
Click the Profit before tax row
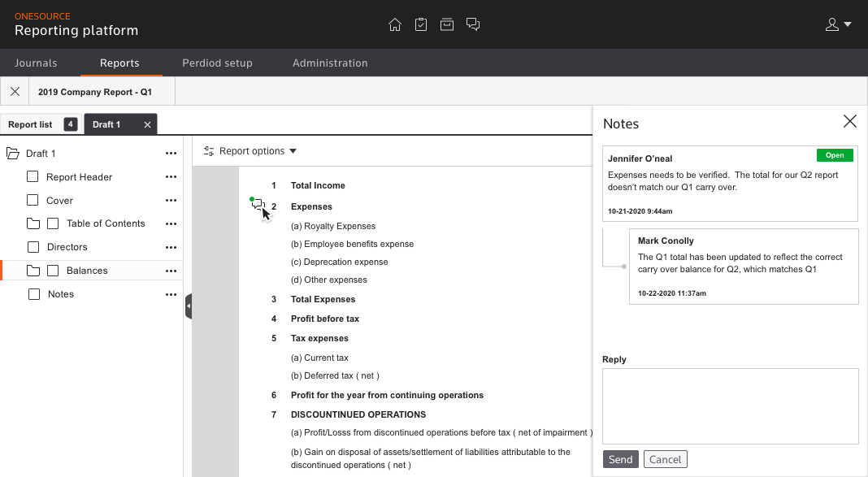pos(325,319)
